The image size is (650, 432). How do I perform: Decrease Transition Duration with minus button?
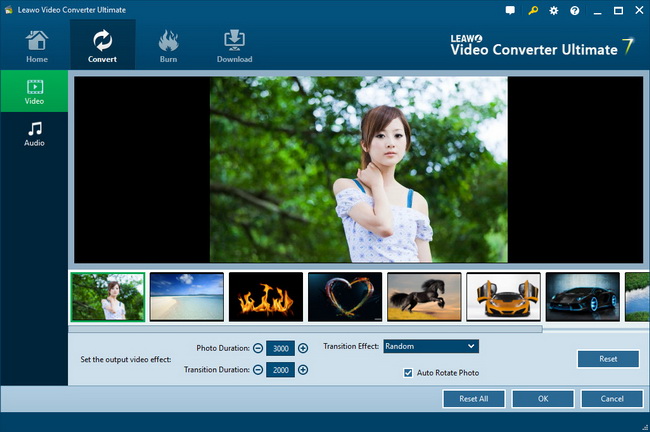click(258, 369)
